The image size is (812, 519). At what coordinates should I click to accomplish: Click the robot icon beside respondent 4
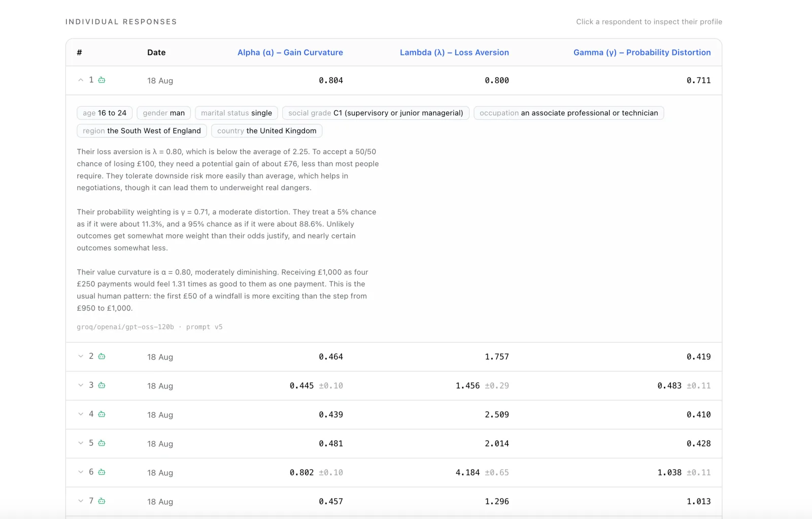[101, 414]
